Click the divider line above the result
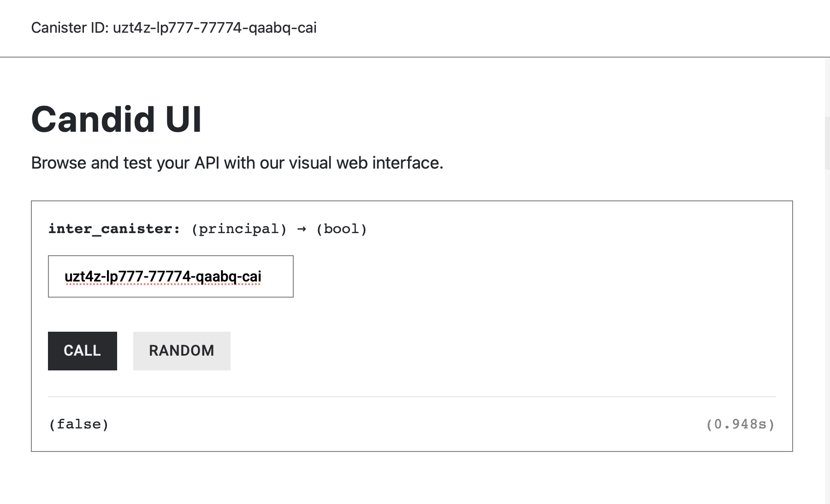Viewport: 830px width, 504px height. click(412, 397)
